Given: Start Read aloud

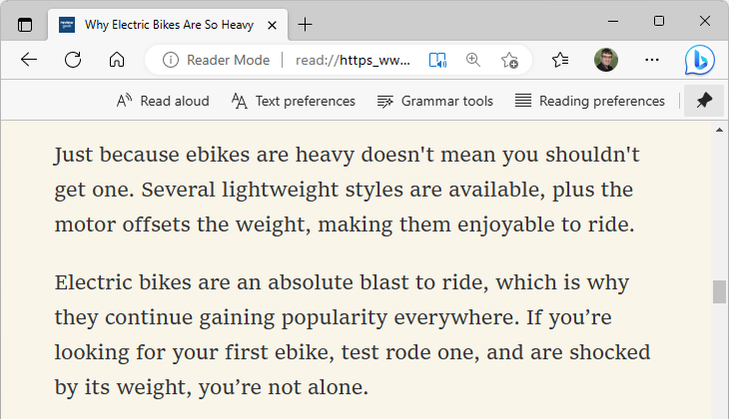Looking at the screenshot, I should [163, 101].
